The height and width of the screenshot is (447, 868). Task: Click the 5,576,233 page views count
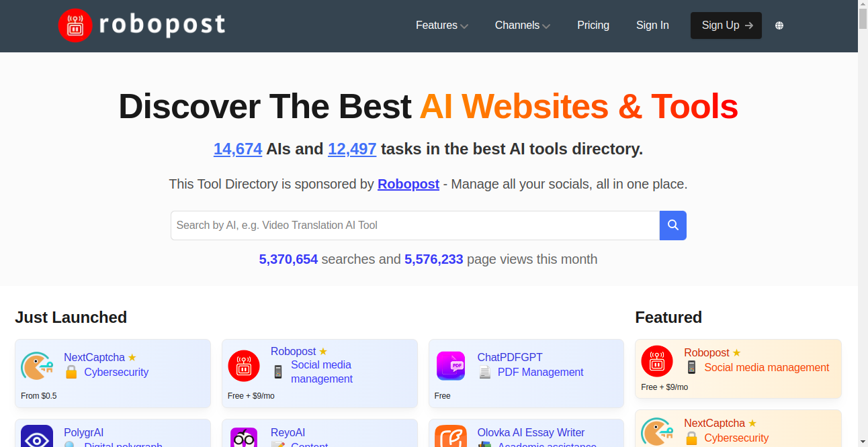434,259
